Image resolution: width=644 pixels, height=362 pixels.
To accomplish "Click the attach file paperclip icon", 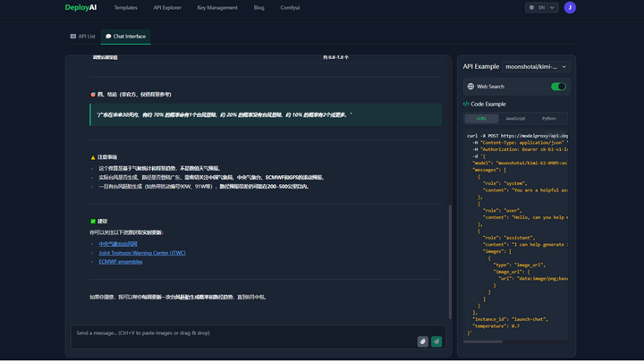I will 422,341.
